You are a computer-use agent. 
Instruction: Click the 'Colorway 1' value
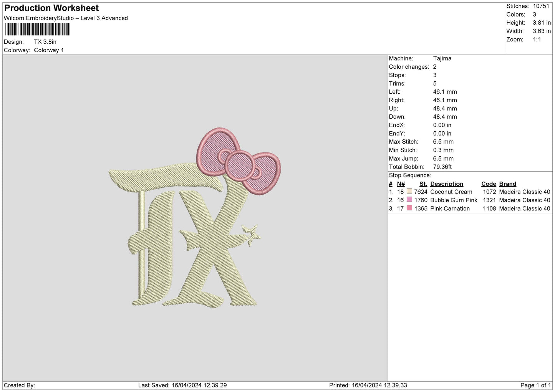point(49,50)
